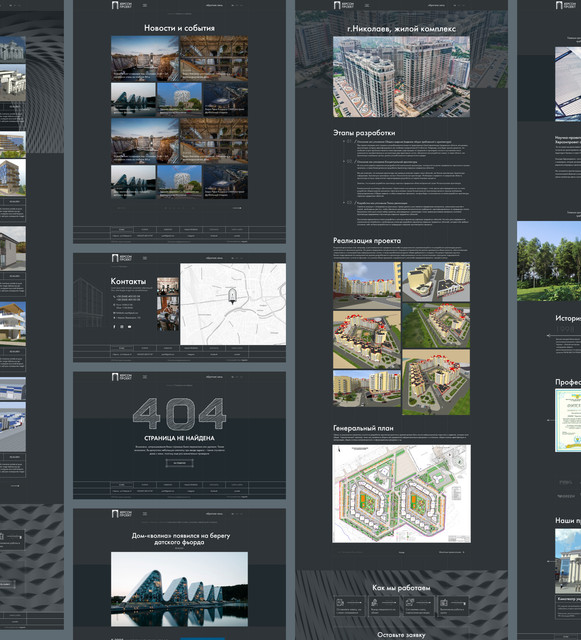Open hamburger menu on 404 page header
The width and height of the screenshot is (581, 640).
pyautogui.click(x=145, y=377)
